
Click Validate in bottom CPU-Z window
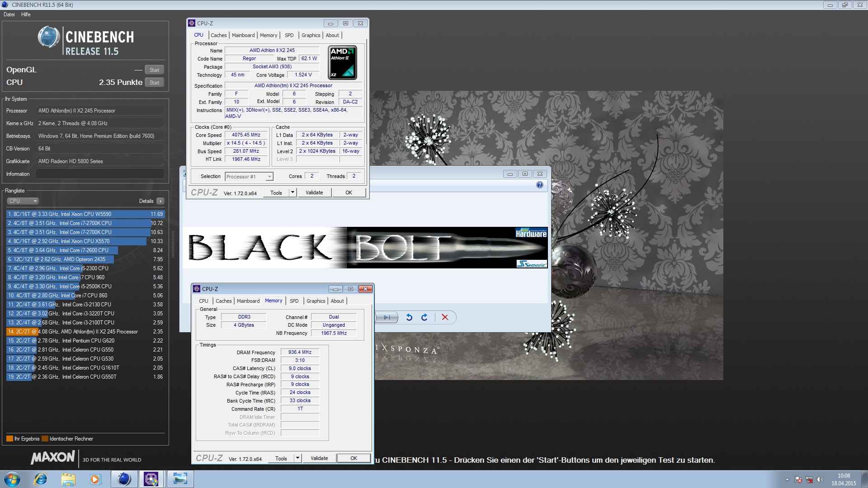pyautogui.click(x=319, y=458)
